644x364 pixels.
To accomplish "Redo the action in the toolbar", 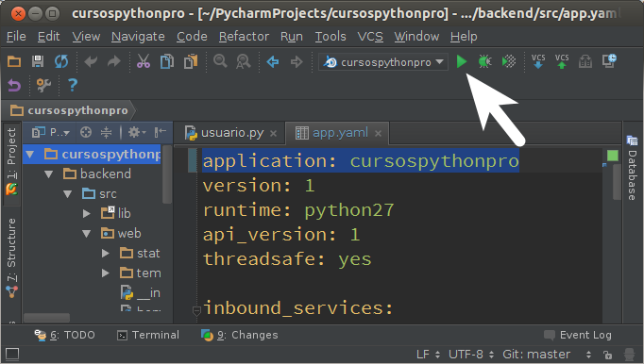I will (x=113, y=61).
